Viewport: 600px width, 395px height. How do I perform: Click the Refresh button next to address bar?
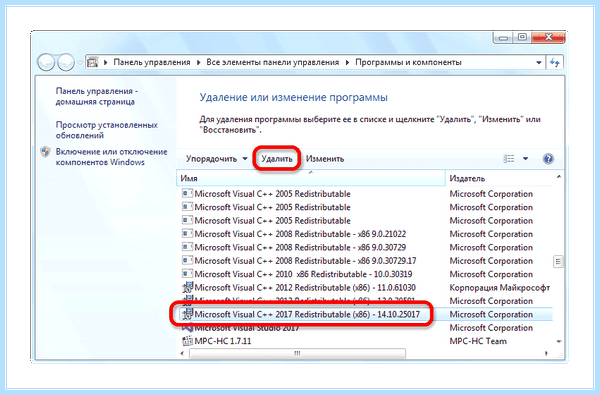click(555, 62)
